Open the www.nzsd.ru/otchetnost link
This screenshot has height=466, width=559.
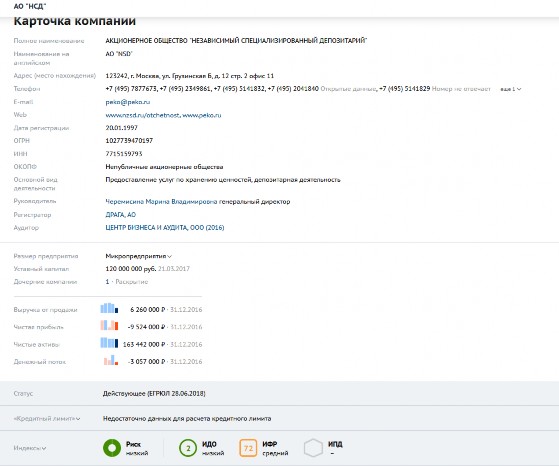(x=143, y=115)
